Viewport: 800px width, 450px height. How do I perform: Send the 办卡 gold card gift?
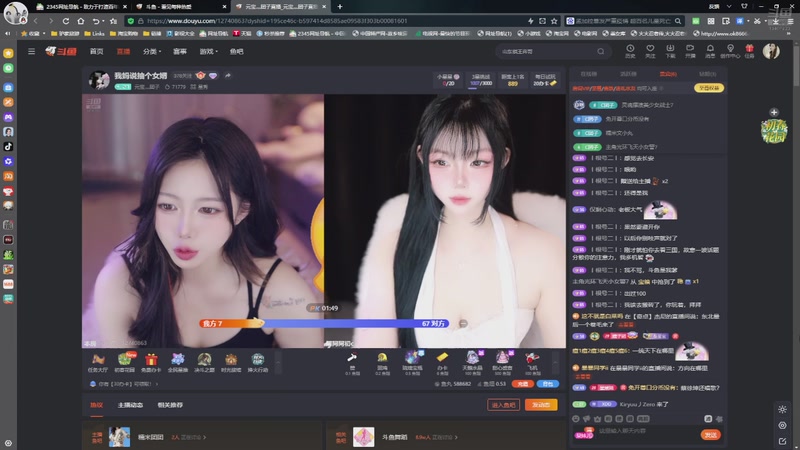[442, 363]
